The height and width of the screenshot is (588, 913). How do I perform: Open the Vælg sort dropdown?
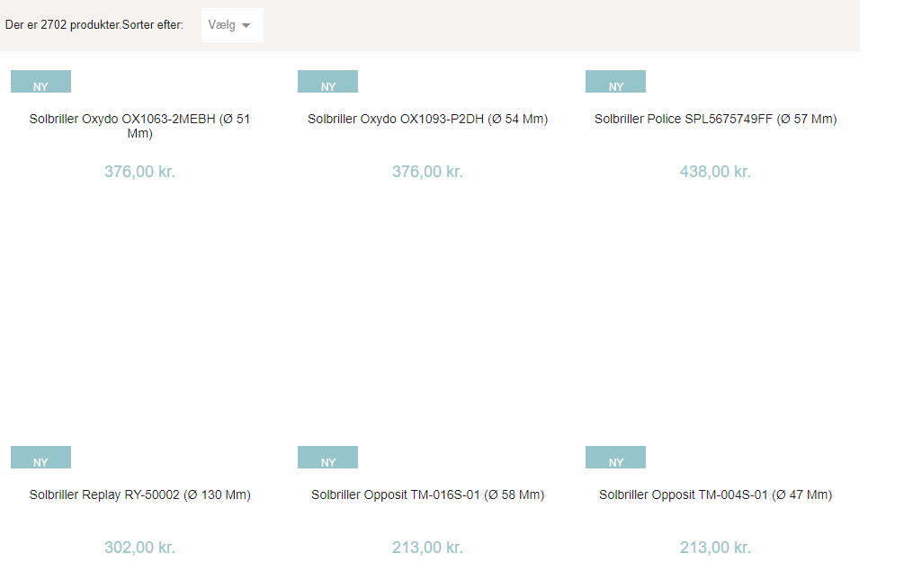[x=232, y=25]
